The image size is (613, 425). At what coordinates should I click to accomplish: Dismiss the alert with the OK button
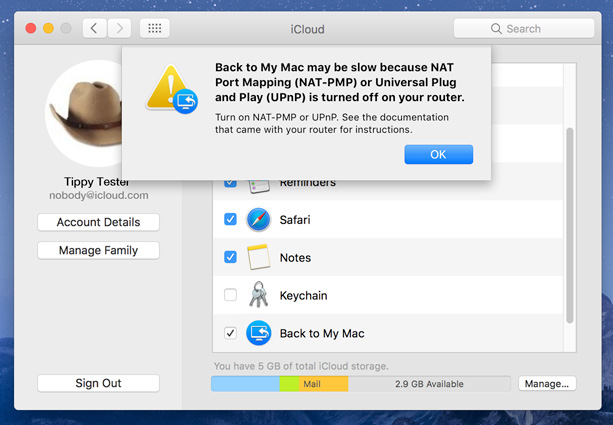tap(439, 154)
